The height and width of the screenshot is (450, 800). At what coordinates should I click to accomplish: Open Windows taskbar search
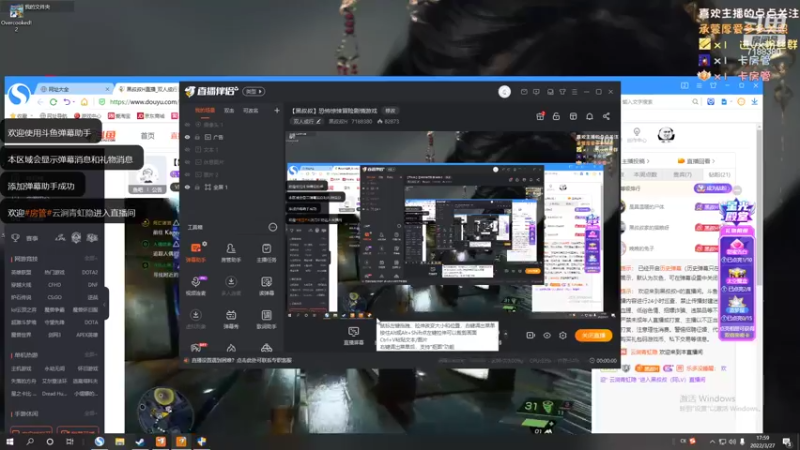pos(30,441)
